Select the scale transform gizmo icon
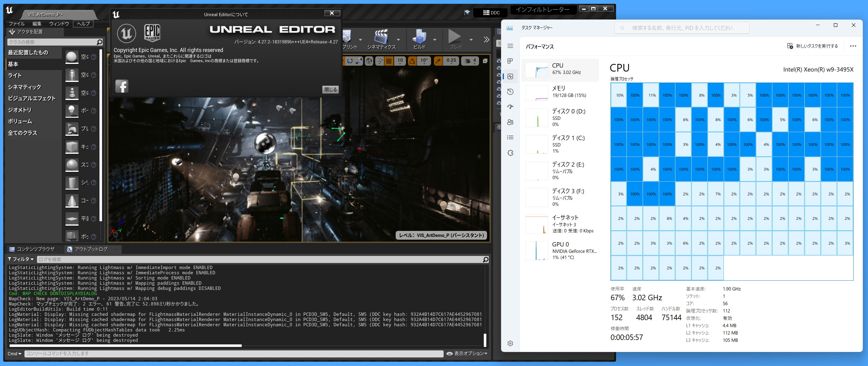 [x=359, y=61]
